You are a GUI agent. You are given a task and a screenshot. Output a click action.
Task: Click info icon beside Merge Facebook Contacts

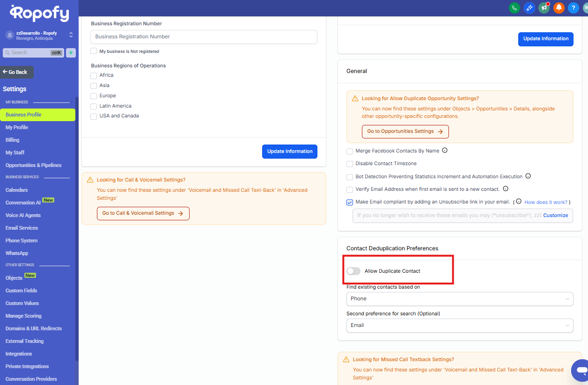[445, 151]
